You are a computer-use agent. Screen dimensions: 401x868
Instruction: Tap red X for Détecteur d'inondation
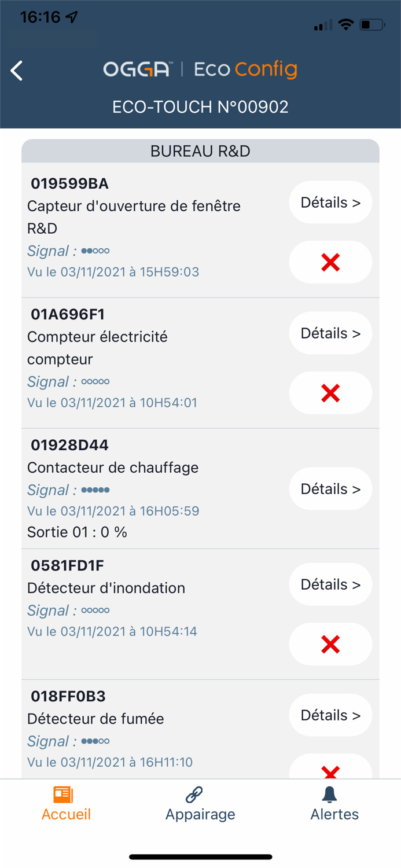coord(330,644)
